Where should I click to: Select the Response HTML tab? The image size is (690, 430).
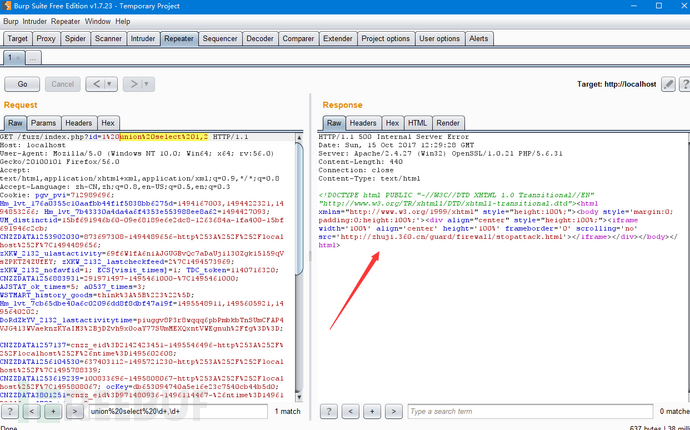417,123
